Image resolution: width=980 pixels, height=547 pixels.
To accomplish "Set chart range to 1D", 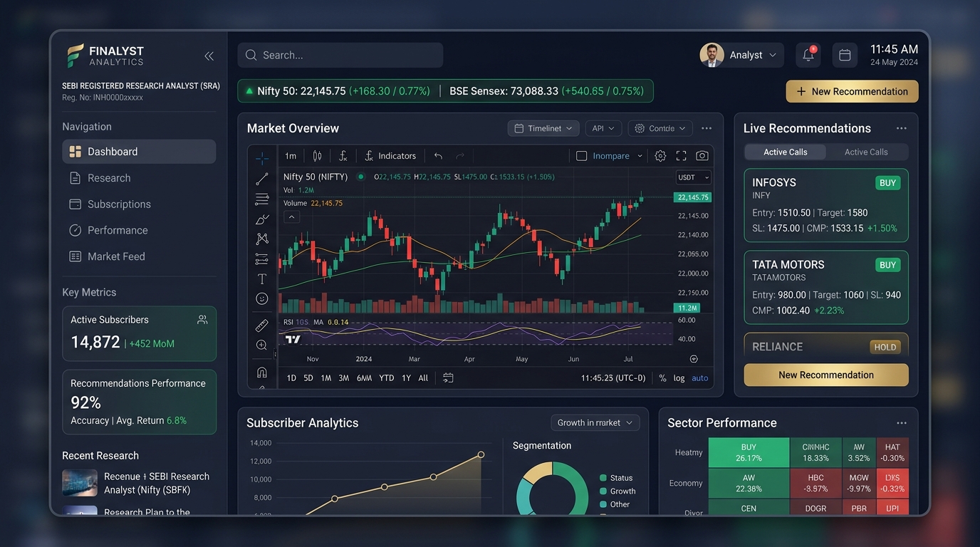I will [x=291, y=378].
